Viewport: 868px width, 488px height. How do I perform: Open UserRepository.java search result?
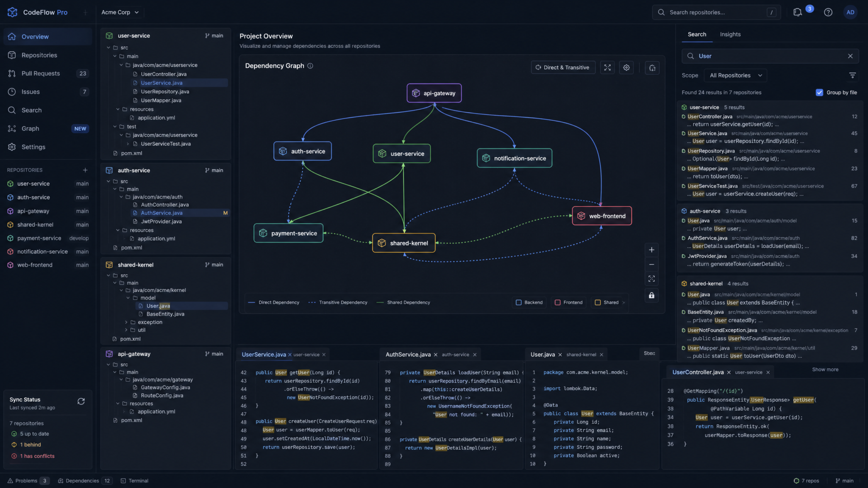click(770, 155)
